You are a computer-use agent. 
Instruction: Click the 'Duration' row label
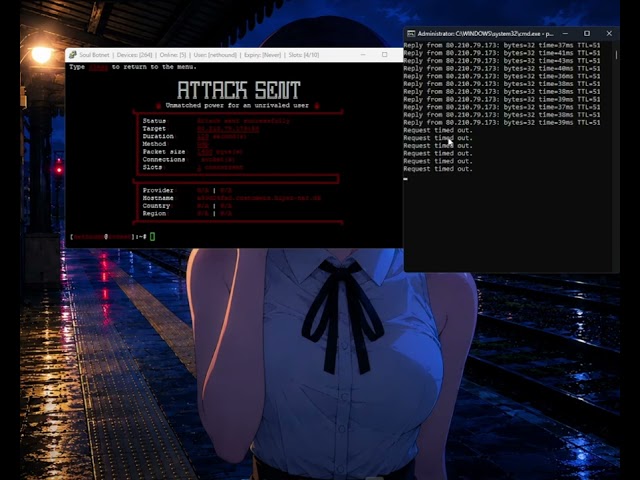(x=158, y=136)
